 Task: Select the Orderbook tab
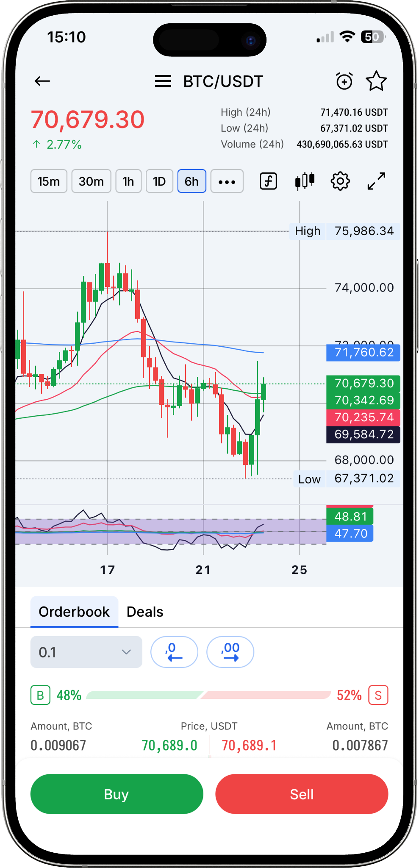pyautogui.click(x=74, y=612)
